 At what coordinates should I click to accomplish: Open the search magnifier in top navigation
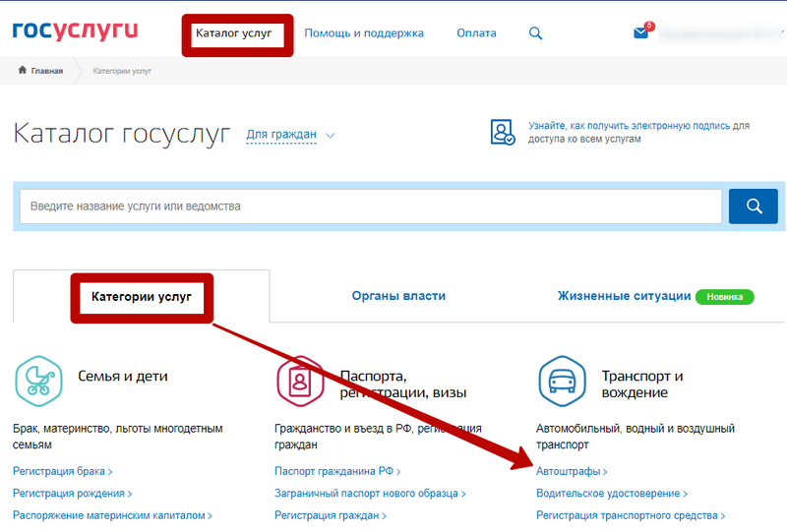[x=536, y=33]
